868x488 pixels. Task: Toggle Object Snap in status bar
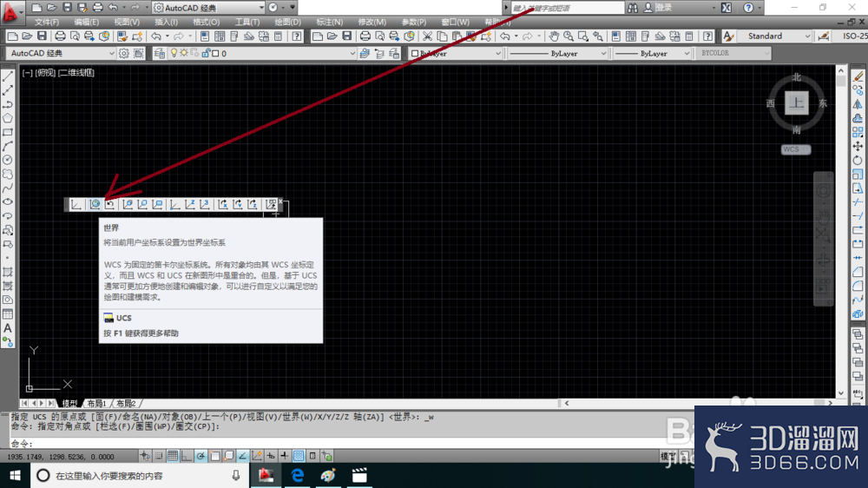click(x=214, y=456)
